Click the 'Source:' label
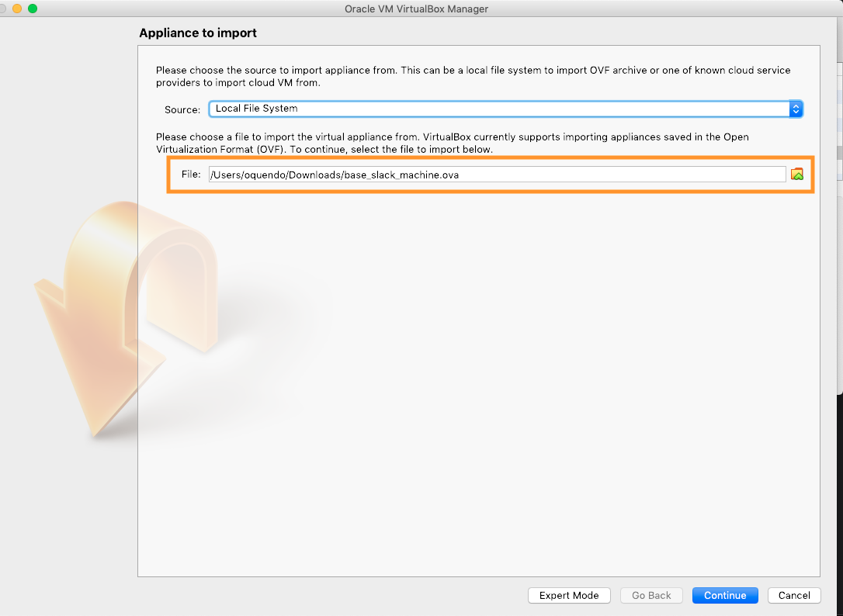The height and width of the screenshot is (616, 843). pos(182,109)
